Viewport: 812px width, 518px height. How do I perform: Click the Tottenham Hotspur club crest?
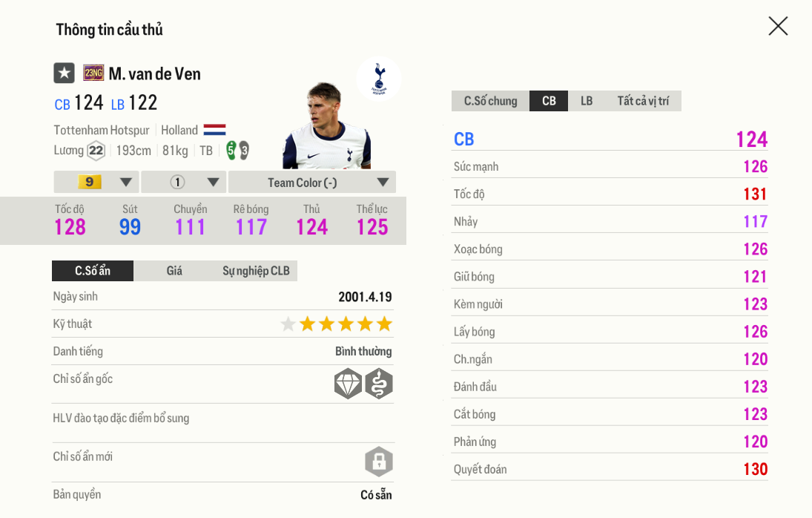point(379,78)
